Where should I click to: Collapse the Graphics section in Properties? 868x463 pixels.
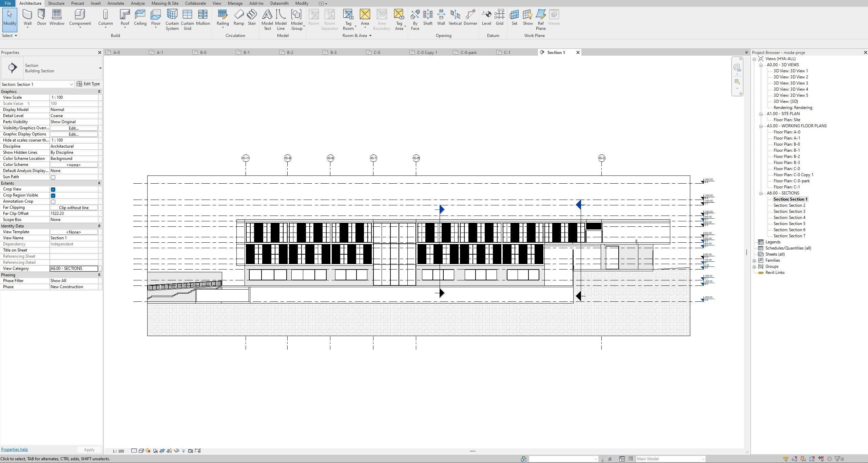tap(99, 91)
